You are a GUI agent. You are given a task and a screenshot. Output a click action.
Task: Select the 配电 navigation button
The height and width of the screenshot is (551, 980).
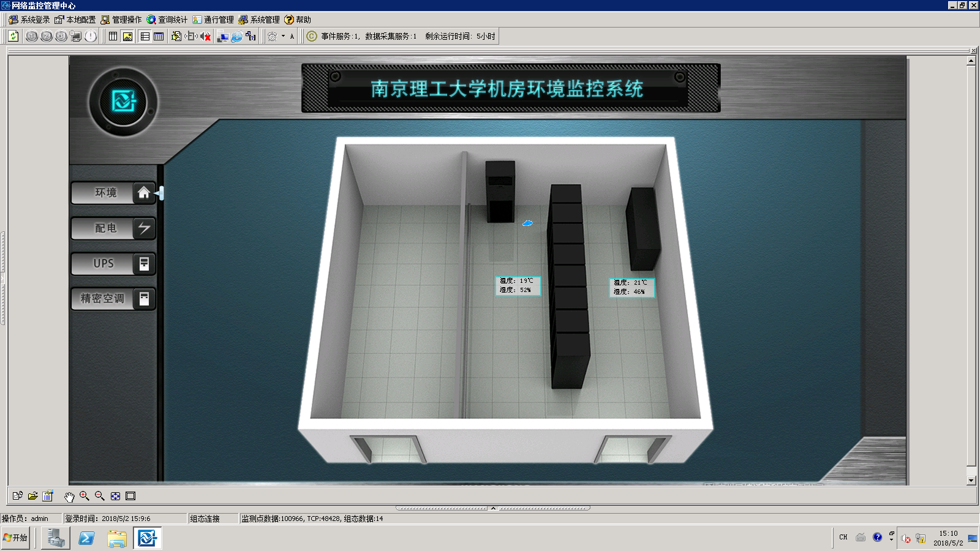(113, 228)
